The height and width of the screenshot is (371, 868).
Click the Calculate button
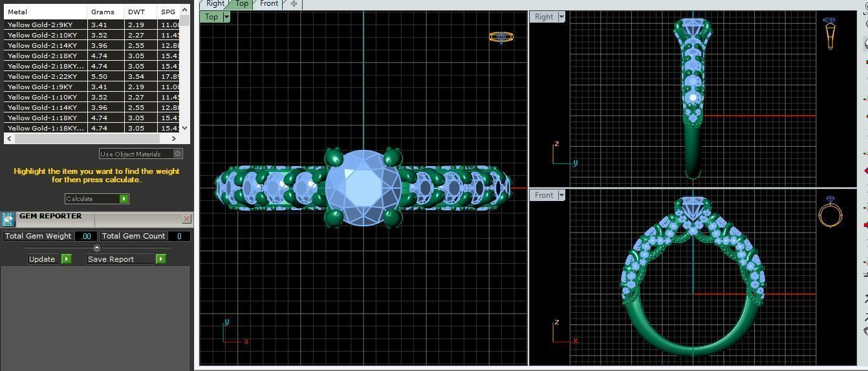click(x=97, y=198)
